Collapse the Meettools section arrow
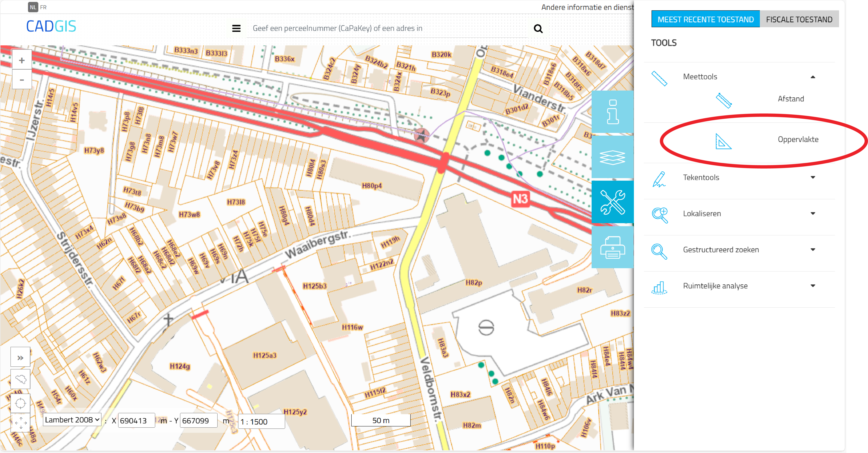 point(813,77)
